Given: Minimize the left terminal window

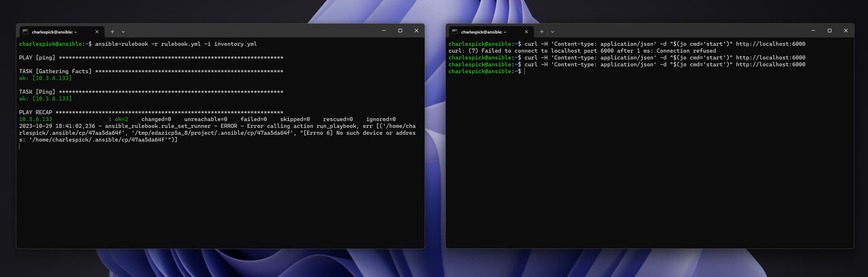Looking at the screenshot, I should (x=384, y=30).
